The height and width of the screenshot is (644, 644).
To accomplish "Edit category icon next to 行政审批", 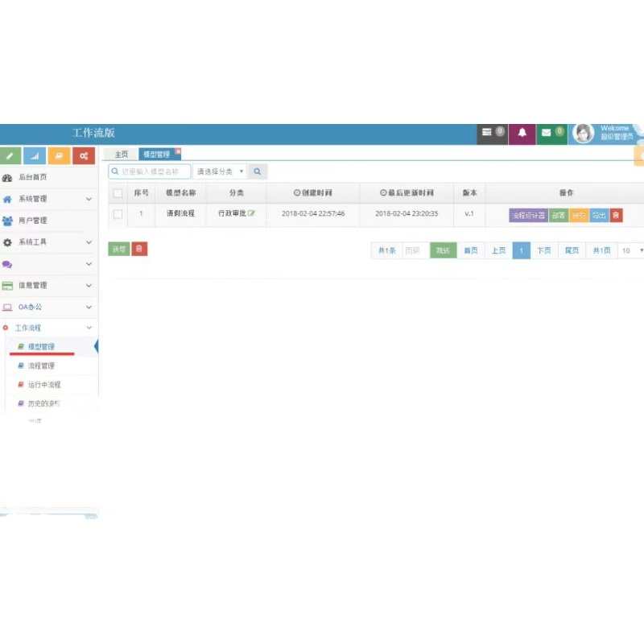I will (251, 213).
